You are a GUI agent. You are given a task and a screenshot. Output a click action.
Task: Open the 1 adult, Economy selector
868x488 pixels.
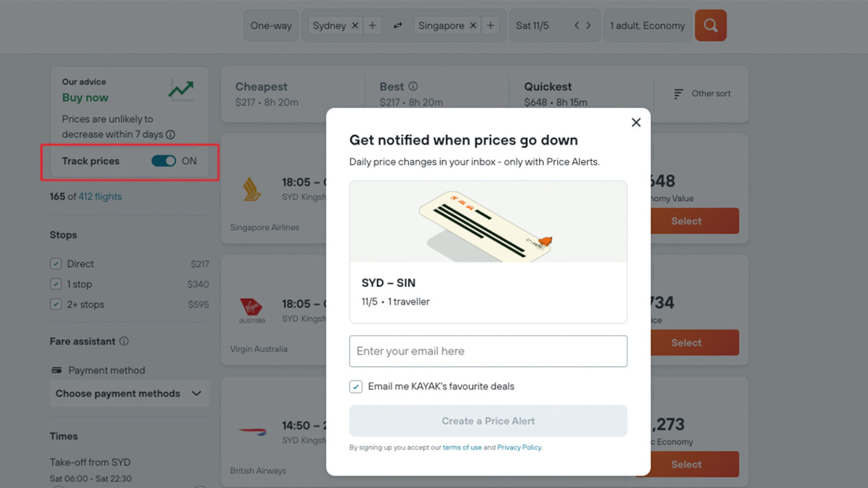click(648, 25)
